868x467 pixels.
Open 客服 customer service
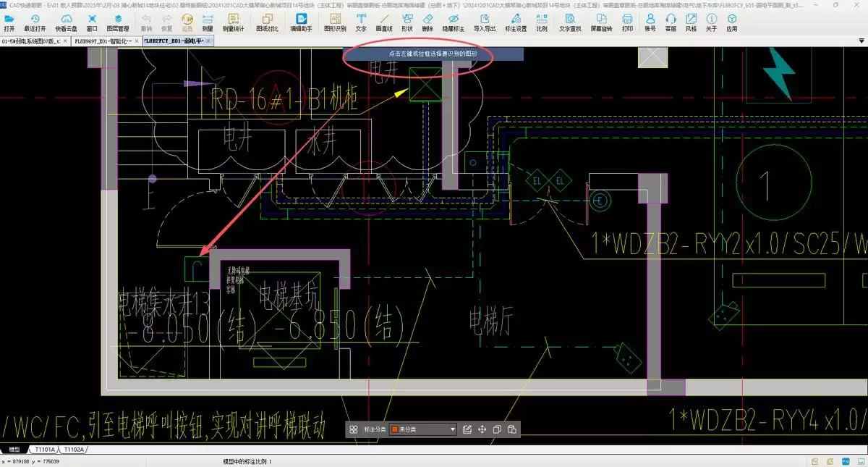[671, 22]
